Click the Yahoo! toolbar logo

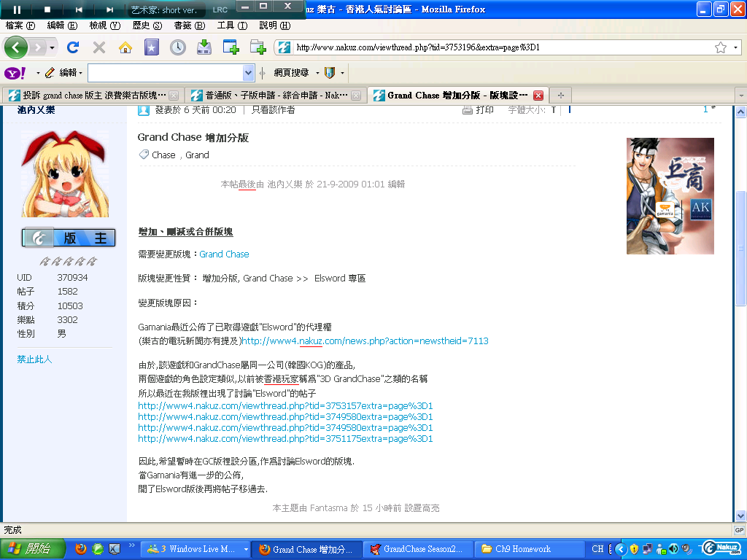[15, 73]
